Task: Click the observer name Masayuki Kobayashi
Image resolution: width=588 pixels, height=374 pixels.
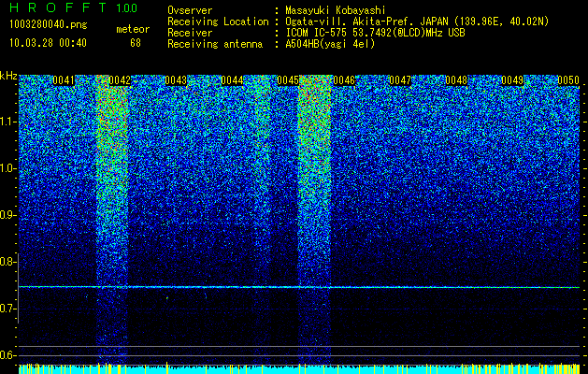Action: pos(335,10)
